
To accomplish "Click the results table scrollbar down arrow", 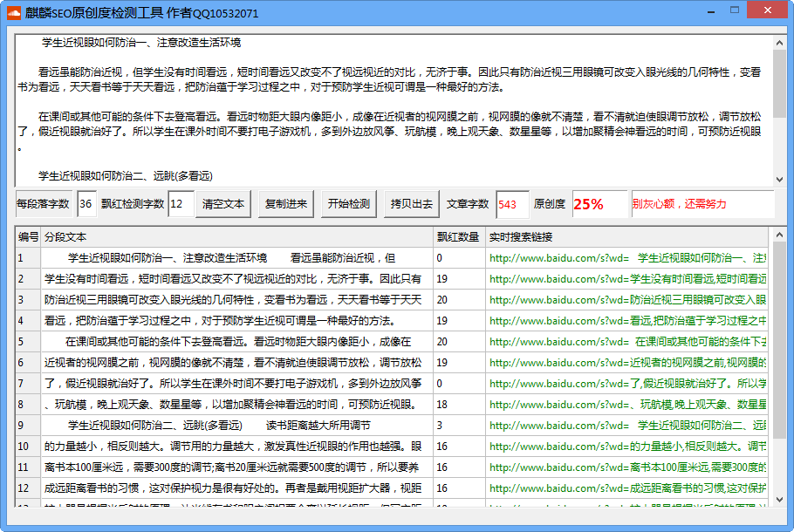I will [779, 499].
